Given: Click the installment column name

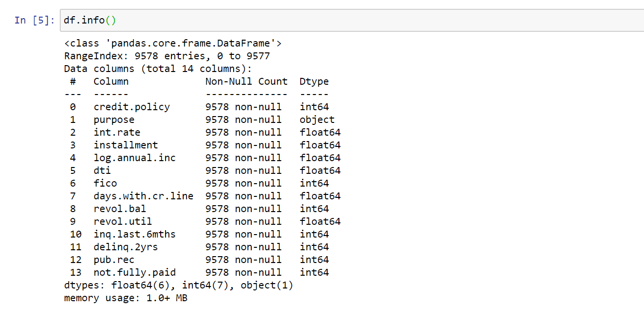Looking at the screenshot, I should pyautogui.click(x=126, y=145).
